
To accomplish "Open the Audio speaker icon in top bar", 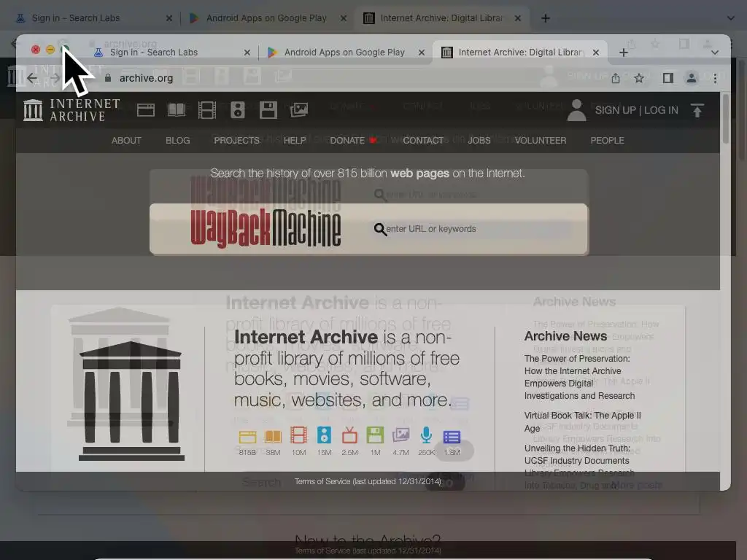I will pos(237,110).
